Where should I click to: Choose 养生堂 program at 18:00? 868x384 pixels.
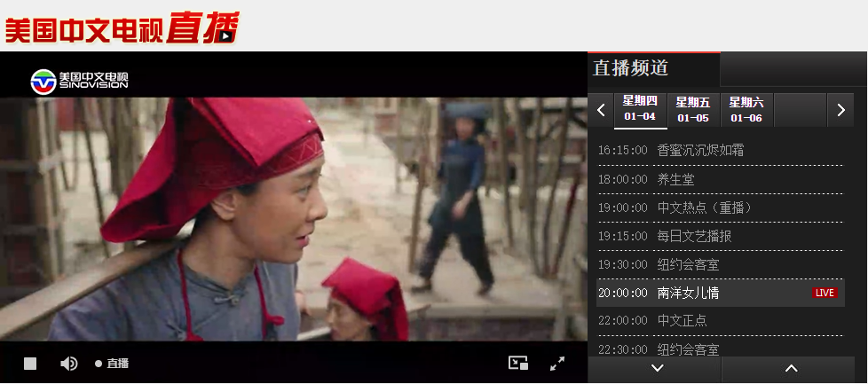point(675,179)
